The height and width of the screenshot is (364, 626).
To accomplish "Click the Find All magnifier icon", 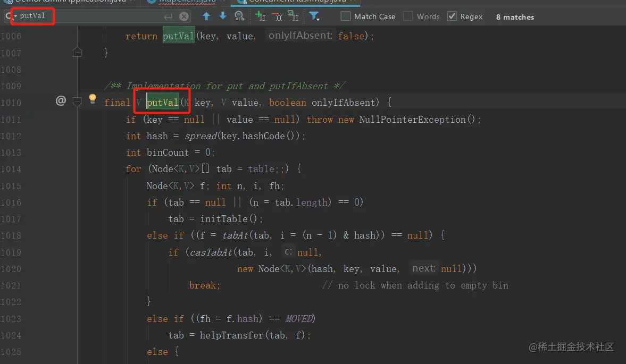I will tap(239, 16).
